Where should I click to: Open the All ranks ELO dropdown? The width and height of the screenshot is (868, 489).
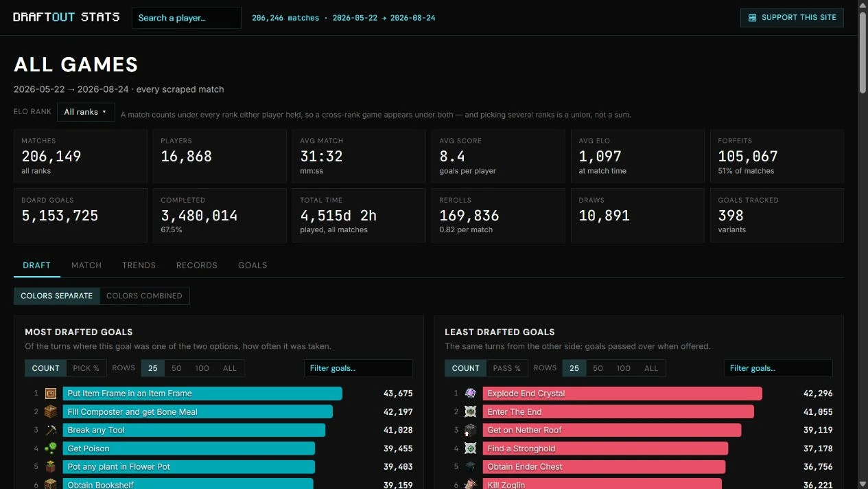(86, 112)
